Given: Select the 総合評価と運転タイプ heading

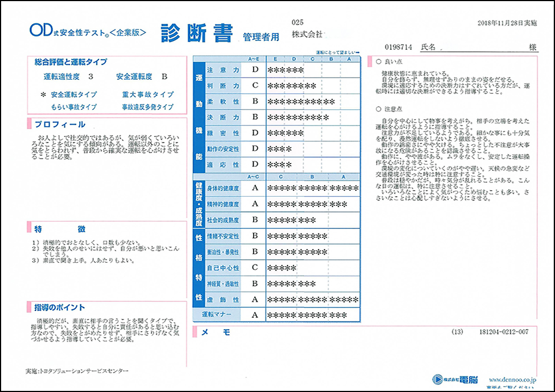Looking at the screenshot, I should tap(71, 62).
